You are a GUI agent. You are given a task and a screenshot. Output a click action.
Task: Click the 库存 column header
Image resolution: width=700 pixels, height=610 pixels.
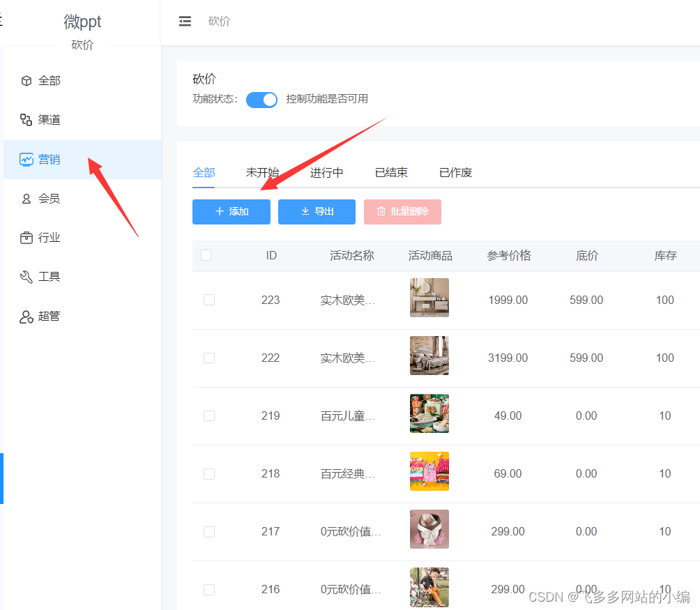[x=665, y=255]
